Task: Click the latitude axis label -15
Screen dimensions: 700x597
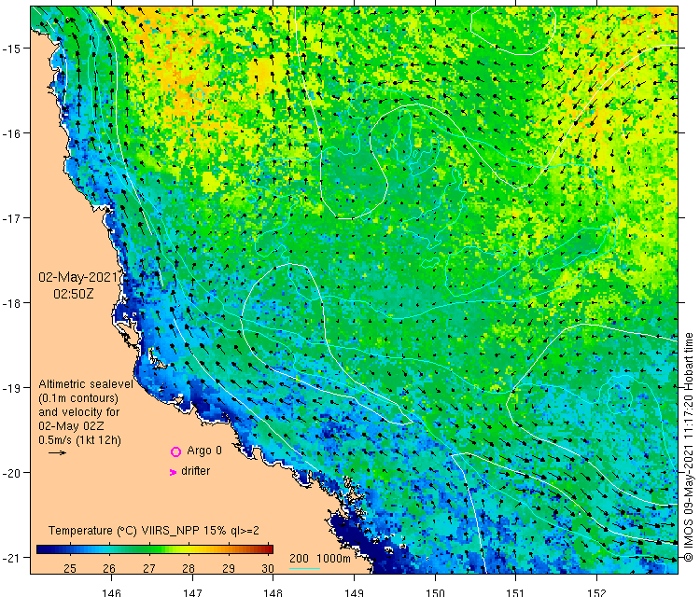Action: [11, 49]
